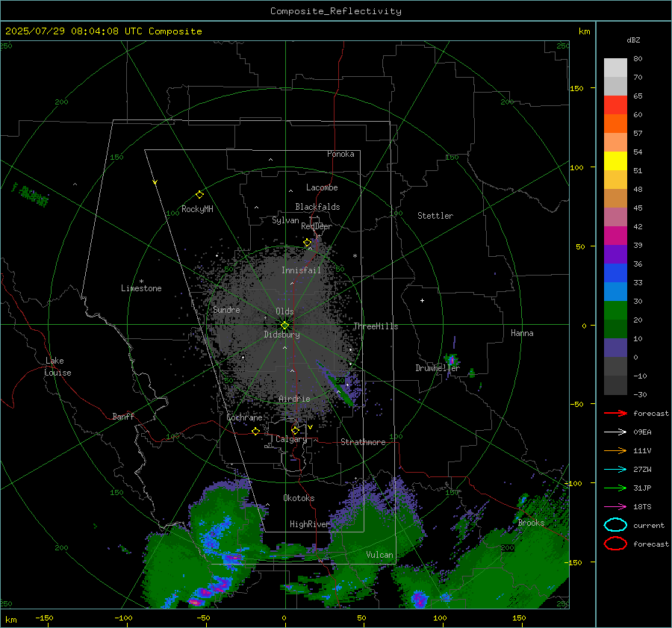Click the white plus marker east of ThreeHills
Viewport: 672px width, 628px height.
[422, 300]
